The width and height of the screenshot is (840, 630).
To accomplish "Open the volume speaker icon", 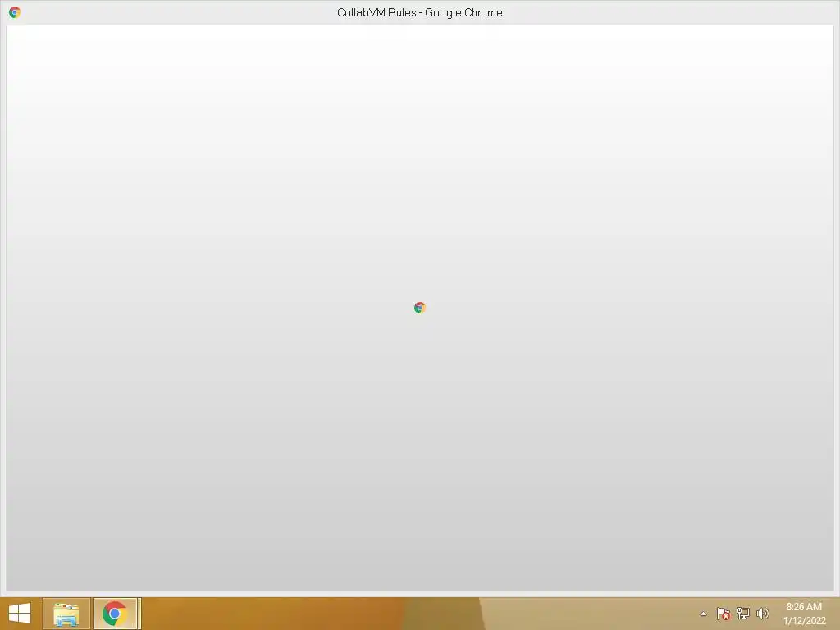I will (x=762, y=614).
